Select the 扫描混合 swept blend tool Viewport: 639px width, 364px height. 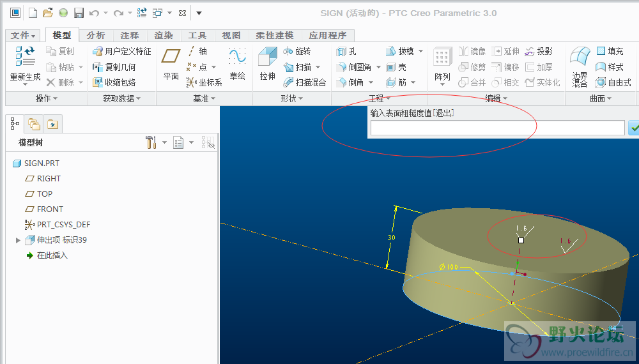tap(304, 82)
